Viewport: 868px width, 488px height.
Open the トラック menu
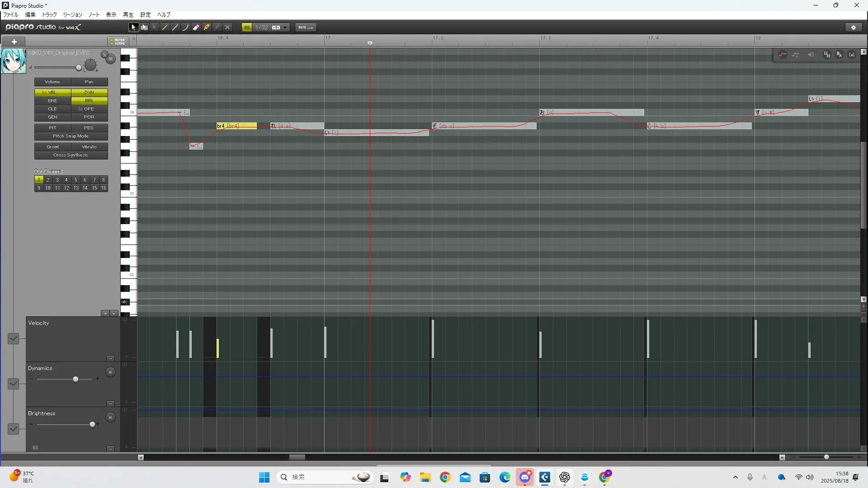click(49, 15)
